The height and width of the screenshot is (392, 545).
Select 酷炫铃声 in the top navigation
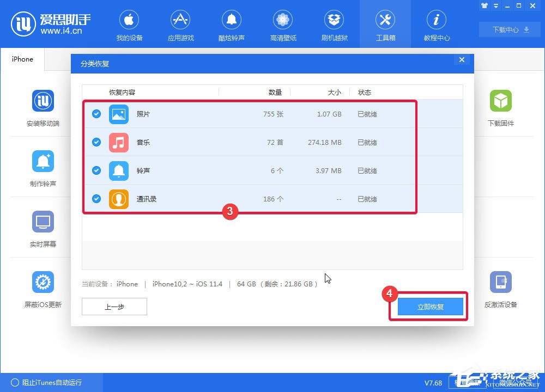click(x=232, y=24)
